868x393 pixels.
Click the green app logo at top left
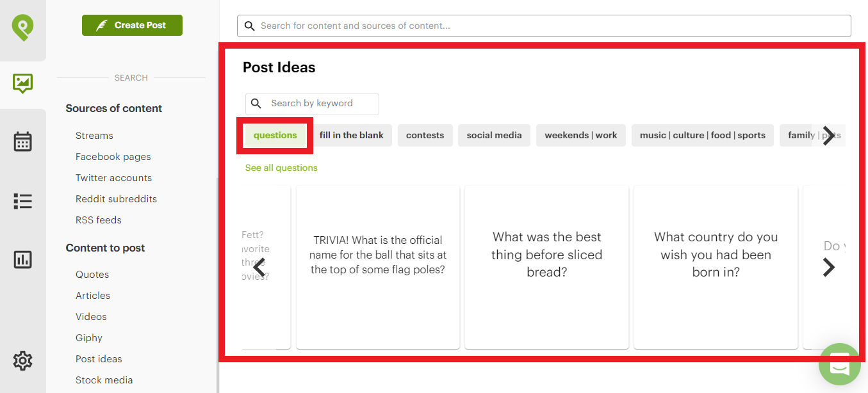pyautogui.click(x=22, y=28)
